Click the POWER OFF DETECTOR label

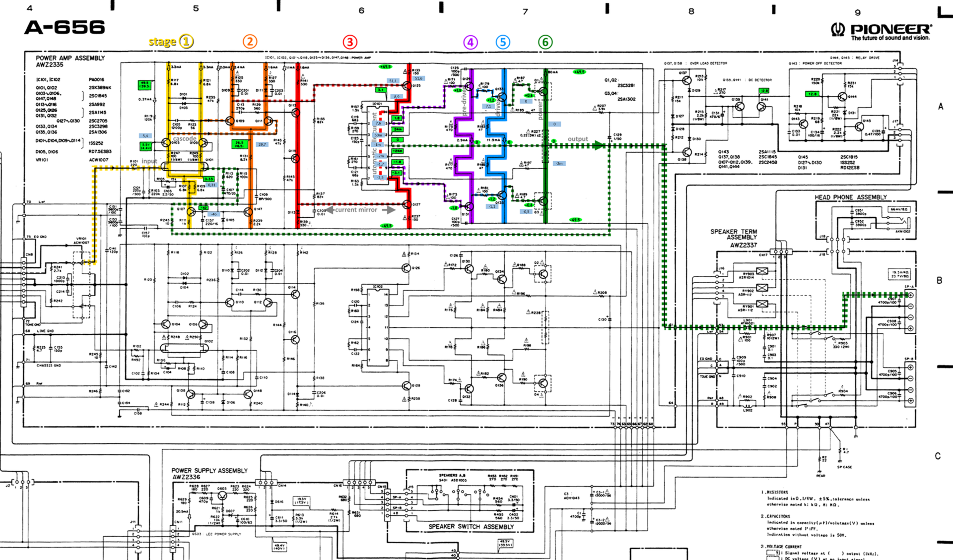[822, 63]
